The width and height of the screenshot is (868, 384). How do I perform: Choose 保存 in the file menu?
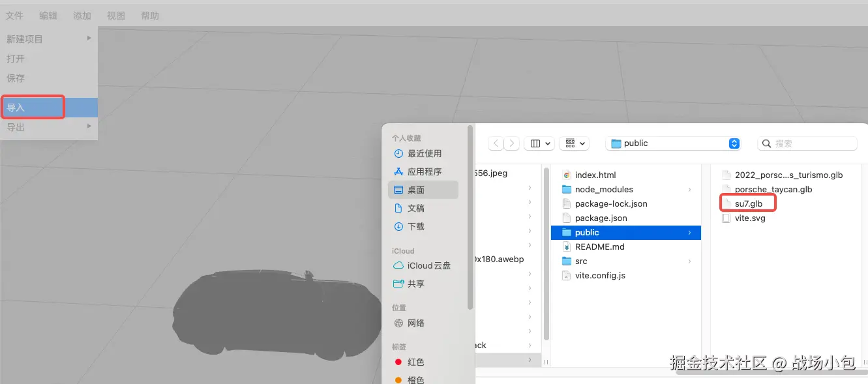pyautogui.click(x=49, y=78)
